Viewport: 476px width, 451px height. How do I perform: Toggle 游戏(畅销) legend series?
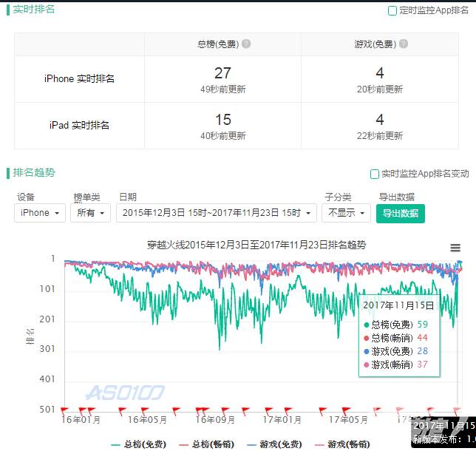[x=342, y=444]
